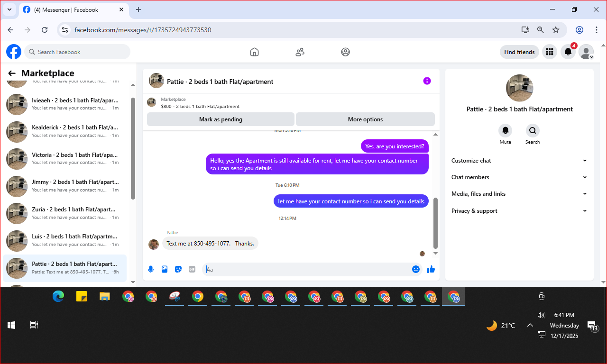Open a new browser tab
607x364 pixels.
pos(138,9)
